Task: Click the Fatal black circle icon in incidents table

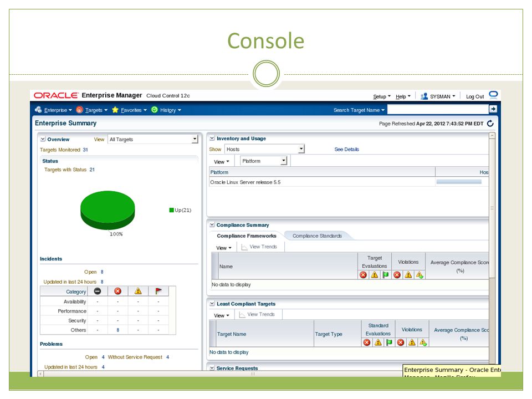Action: pos(98,291)
